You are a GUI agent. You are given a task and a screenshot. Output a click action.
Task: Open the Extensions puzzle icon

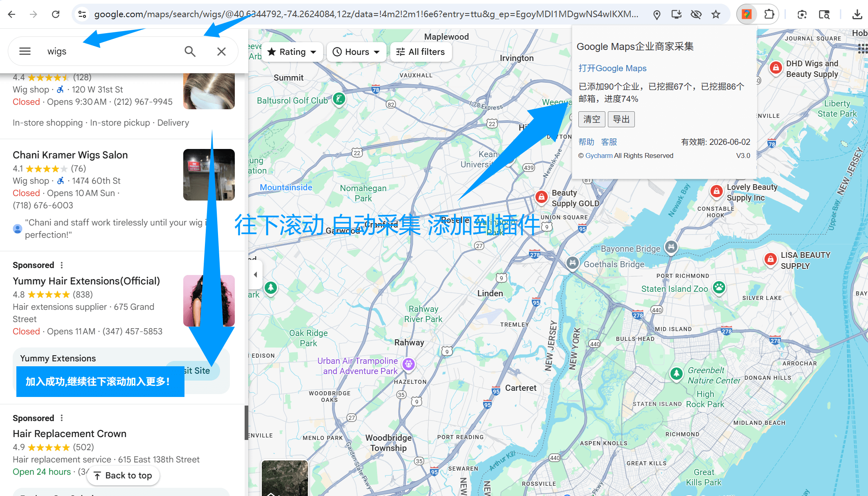coord(769,15)
